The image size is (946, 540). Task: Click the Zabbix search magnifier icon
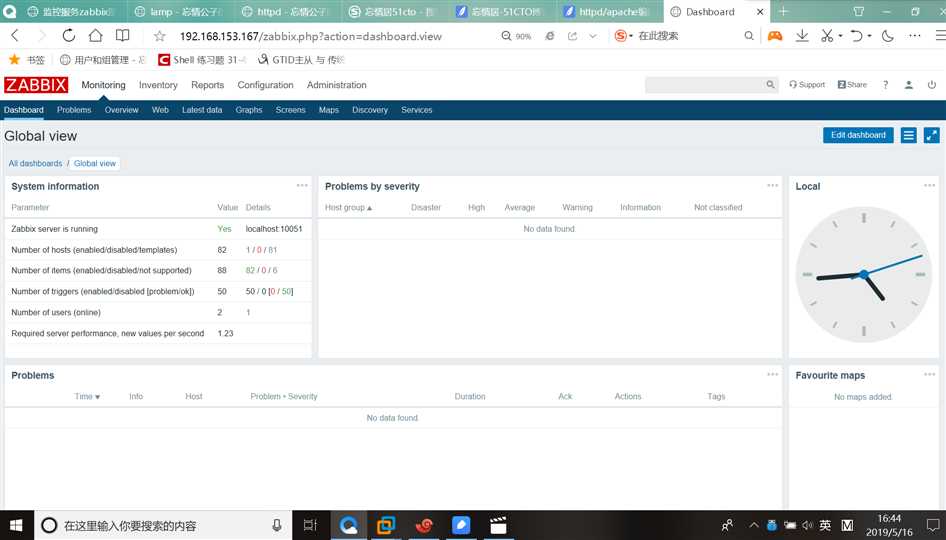point(770,85)
